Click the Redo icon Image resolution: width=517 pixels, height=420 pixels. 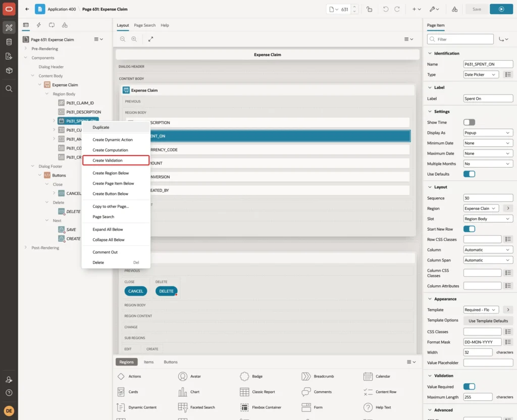coord(397,9)
